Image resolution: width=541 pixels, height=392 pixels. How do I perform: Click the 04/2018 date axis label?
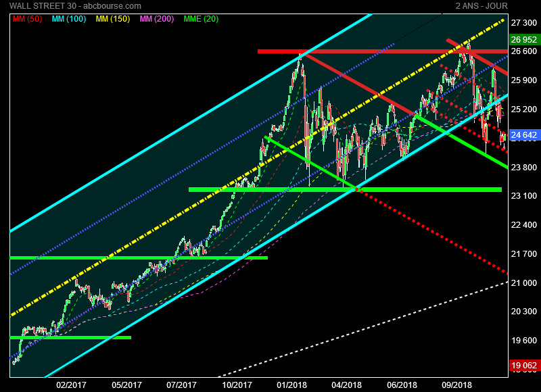tap(346, 385)
